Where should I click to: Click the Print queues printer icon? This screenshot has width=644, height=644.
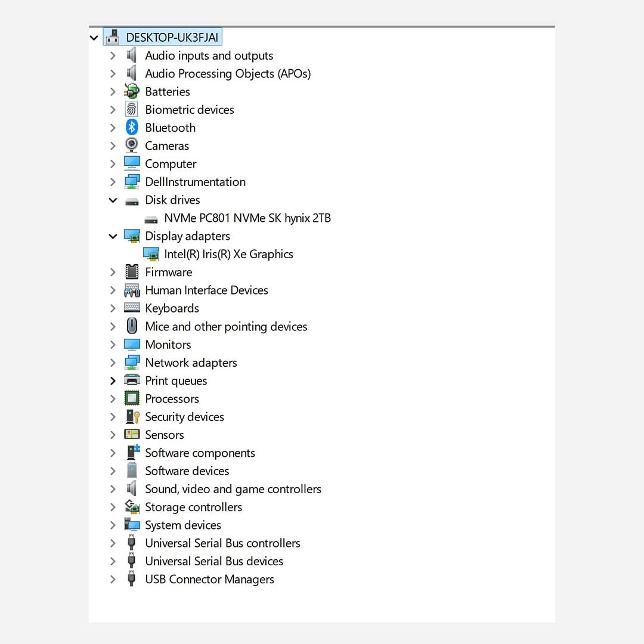coord(132,380)
